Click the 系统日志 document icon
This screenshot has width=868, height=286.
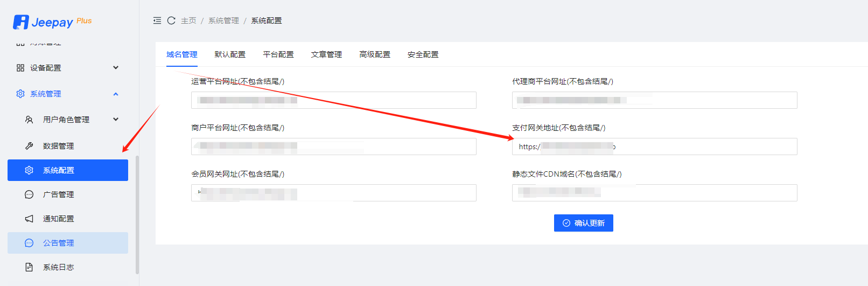[29, 267]
